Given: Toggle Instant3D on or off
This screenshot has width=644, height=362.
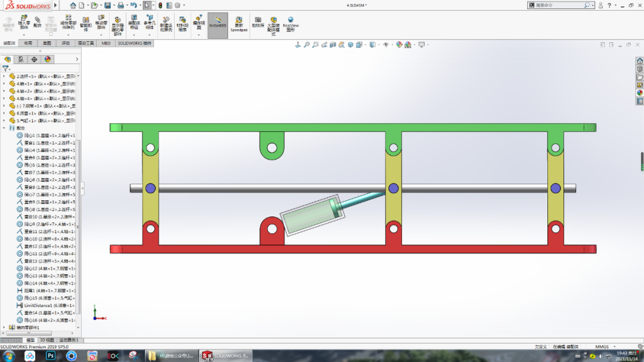Looking at the screenshot, I should (x=218, y=25).
